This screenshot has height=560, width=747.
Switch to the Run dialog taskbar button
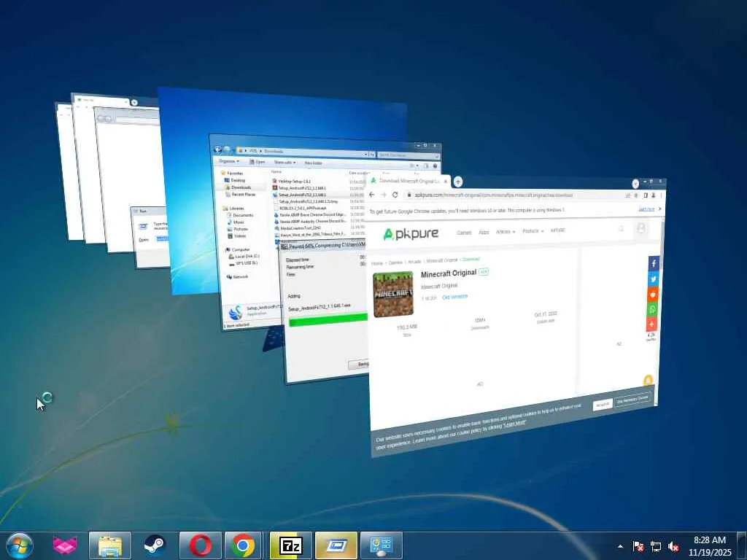pos(336,545)
